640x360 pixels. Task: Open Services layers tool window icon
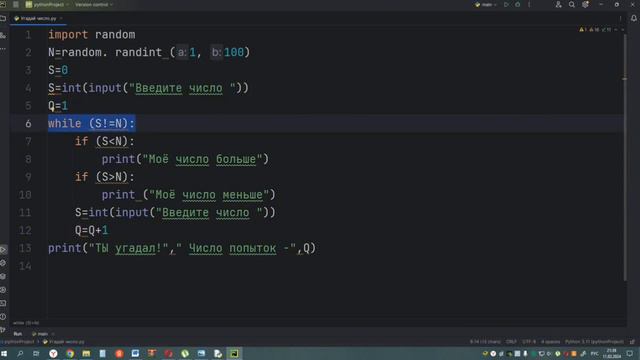click(3, 277)
